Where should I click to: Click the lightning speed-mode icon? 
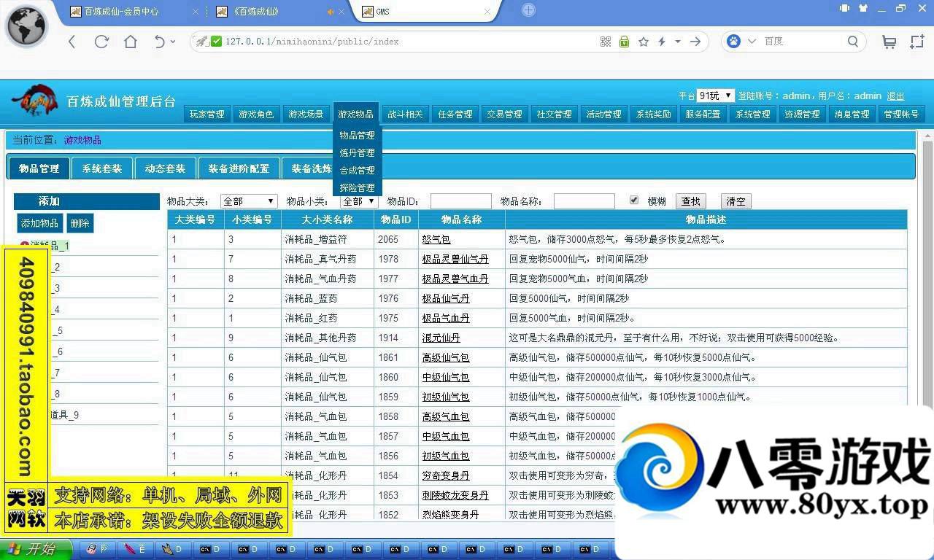click(662, 42)
